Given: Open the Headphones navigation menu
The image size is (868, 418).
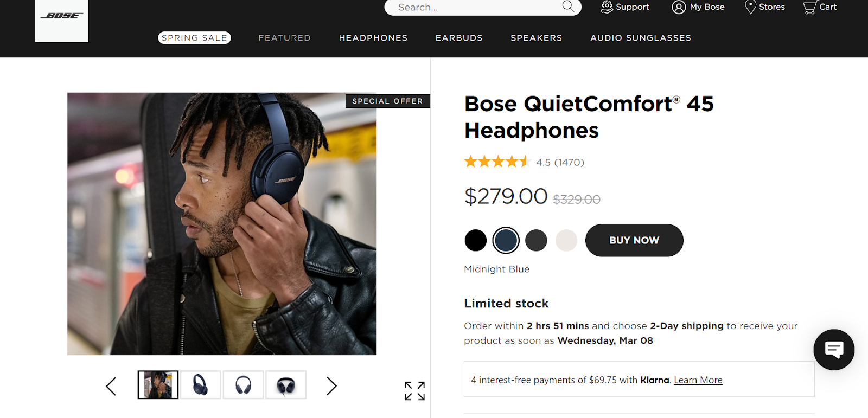Looking at the screenshot, I should click(x=373, y=37).
